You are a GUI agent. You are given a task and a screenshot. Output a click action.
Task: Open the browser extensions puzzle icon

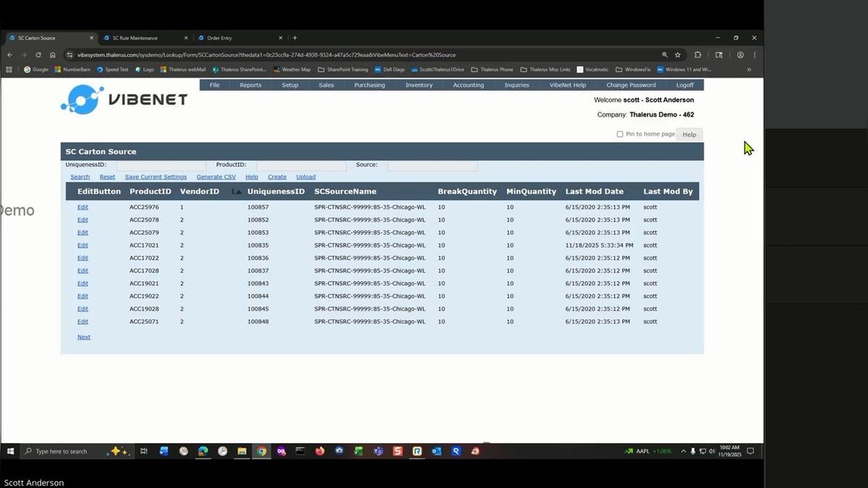[x=697, y=55]
